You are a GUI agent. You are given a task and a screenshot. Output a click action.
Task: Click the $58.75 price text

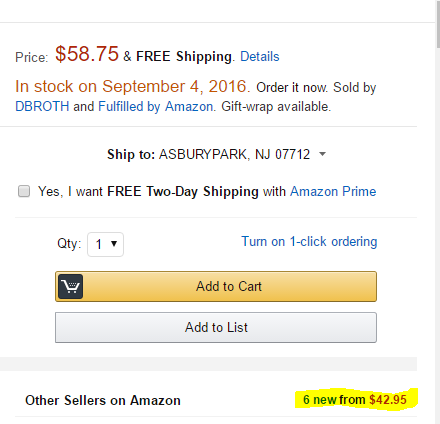(x=87, y=54)
